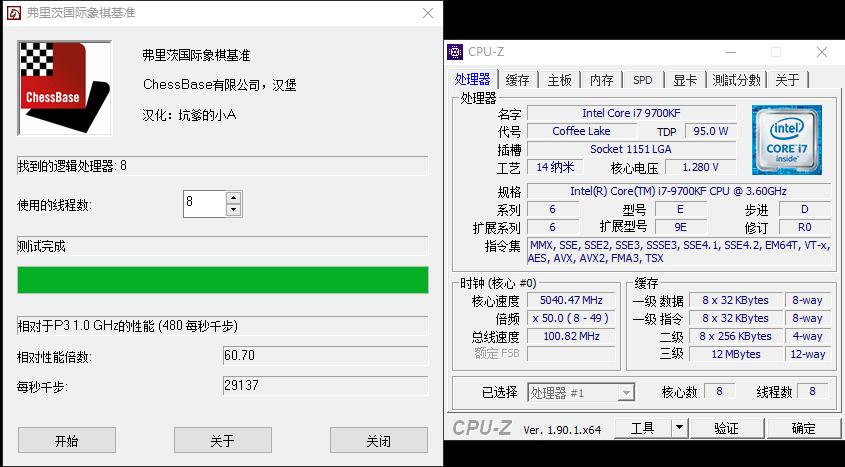Viewport: 845px width, 467px height.
Task: Click the level 2 cache 8 x 256 KBytes value
Action: (736, 336)
